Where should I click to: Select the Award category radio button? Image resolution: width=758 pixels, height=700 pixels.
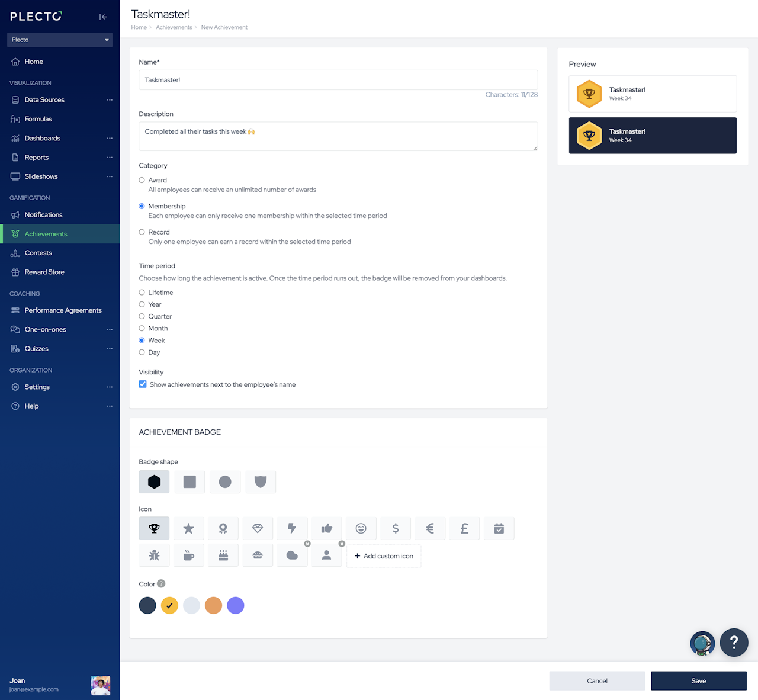(x=142, y=180)
